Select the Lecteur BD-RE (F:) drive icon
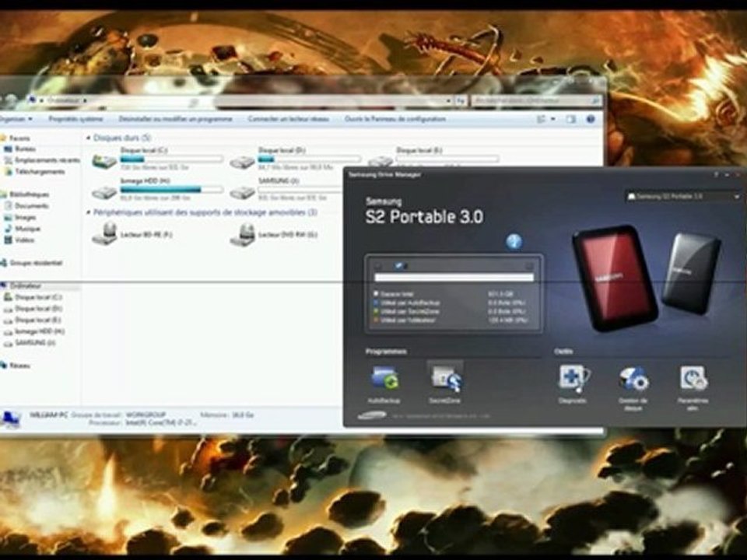The height and width of the screenshot is (560, 747). (105, 234)
